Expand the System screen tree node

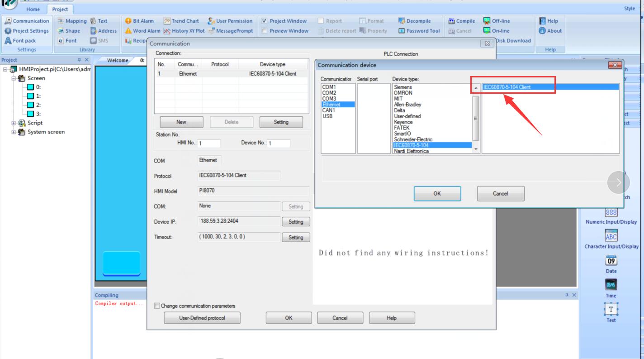(14, 132)
